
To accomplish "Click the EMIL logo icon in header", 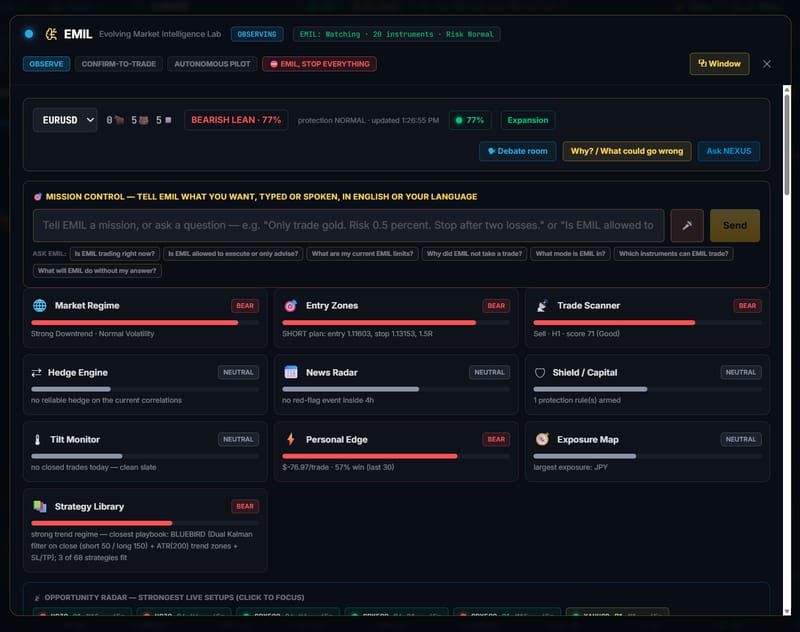I will (x=51, y=34).
